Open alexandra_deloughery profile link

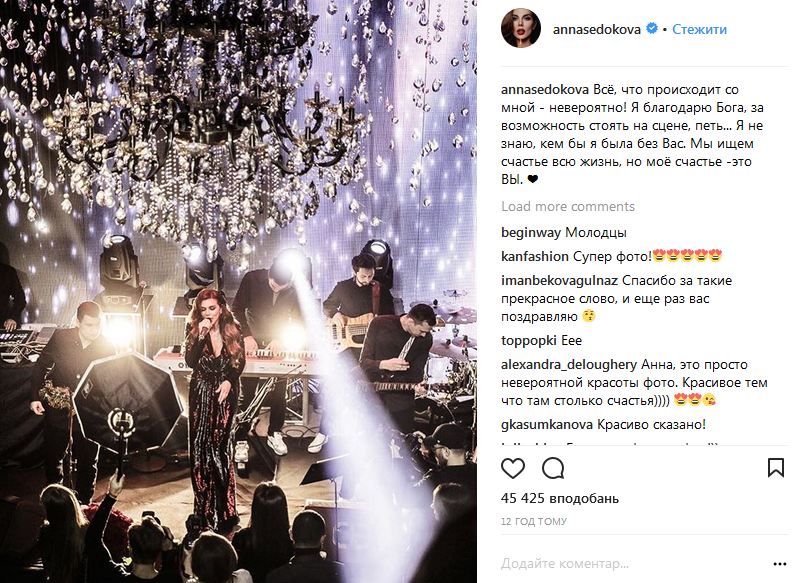(x=569, y=365)
